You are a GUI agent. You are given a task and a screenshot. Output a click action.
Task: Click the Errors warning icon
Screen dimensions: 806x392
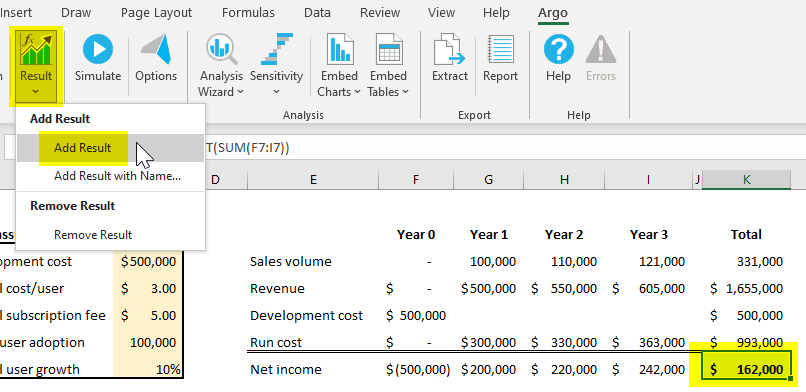click(600, 49)
